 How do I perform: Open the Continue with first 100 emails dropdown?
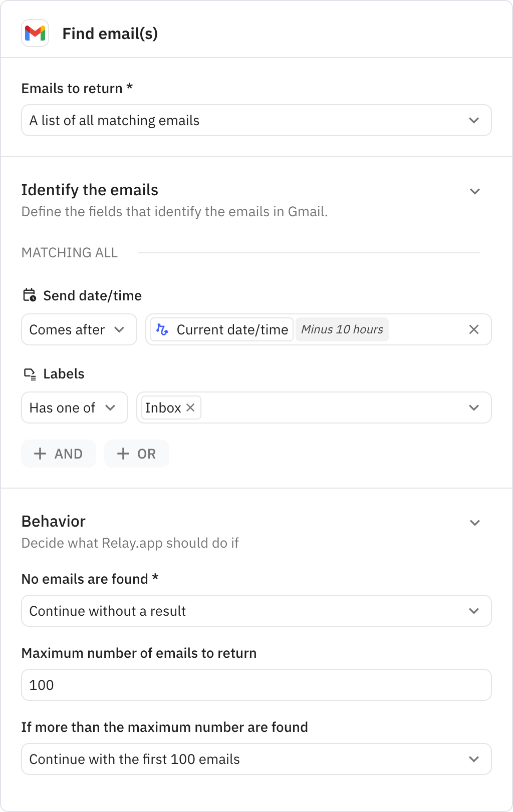point(474,759)
